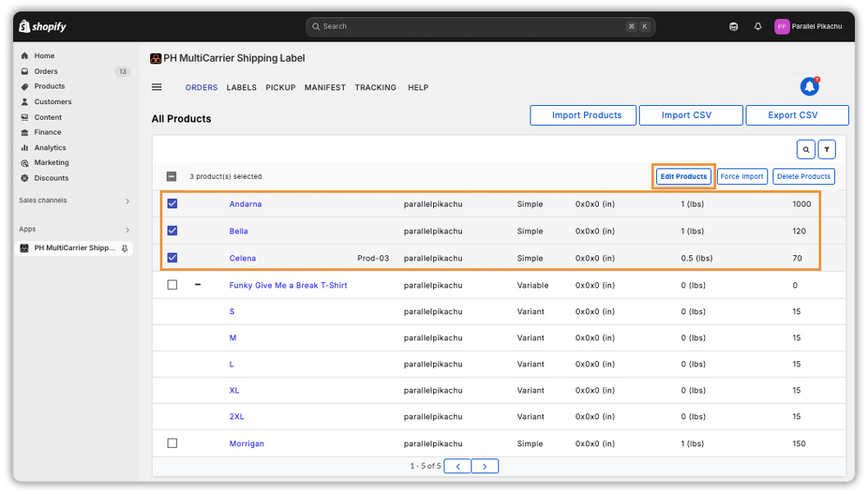Click the Edit Products button
Viewport: 868px width, 494px height.
click(x=684, y=176)
